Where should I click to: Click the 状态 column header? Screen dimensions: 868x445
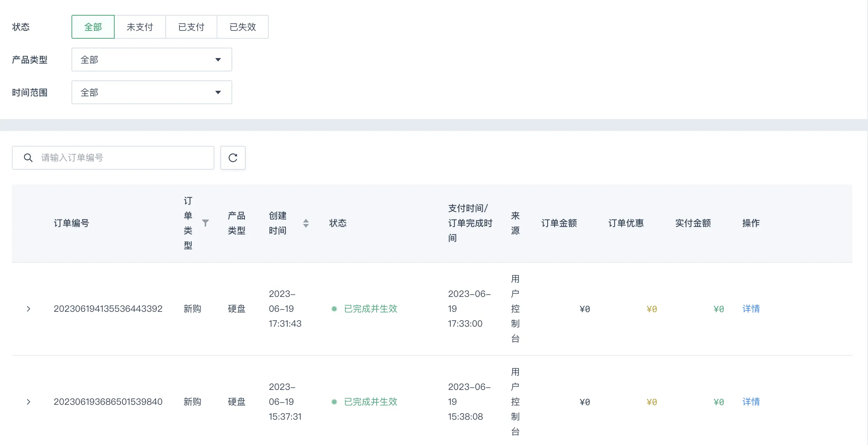click(338, 223)
